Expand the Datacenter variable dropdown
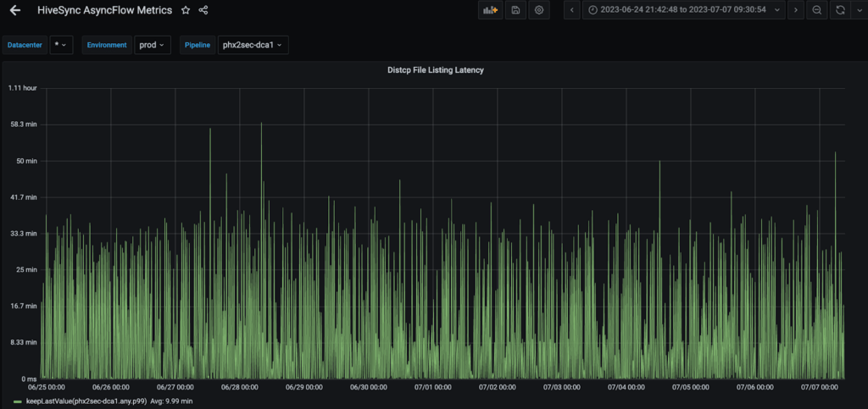Viewport: 868px width, 409px height. [x=61, y=45]
